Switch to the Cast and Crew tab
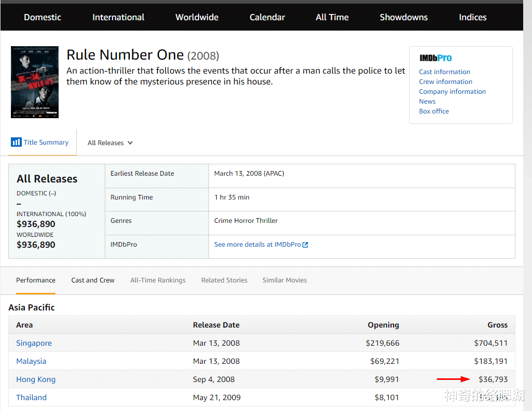This screenshot has height=411, width=532. pyautogui.click(x=93, y=280)
